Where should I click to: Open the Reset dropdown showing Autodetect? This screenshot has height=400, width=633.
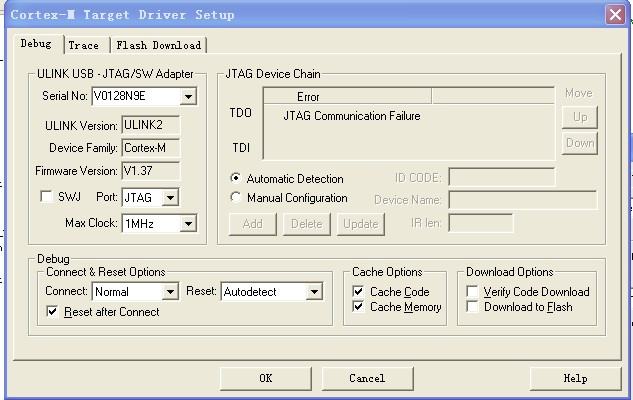(x=314, y=291)
